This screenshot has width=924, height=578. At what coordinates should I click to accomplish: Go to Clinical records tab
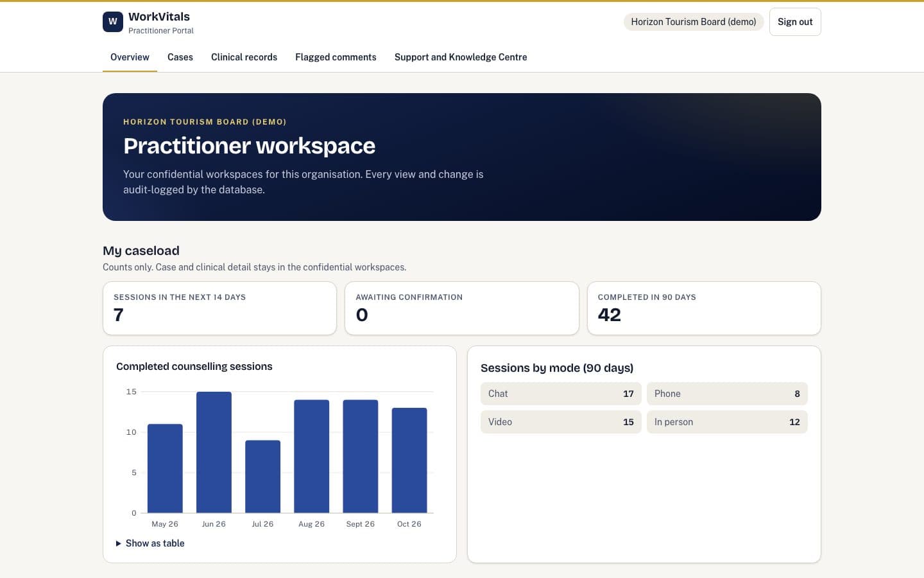244,57
